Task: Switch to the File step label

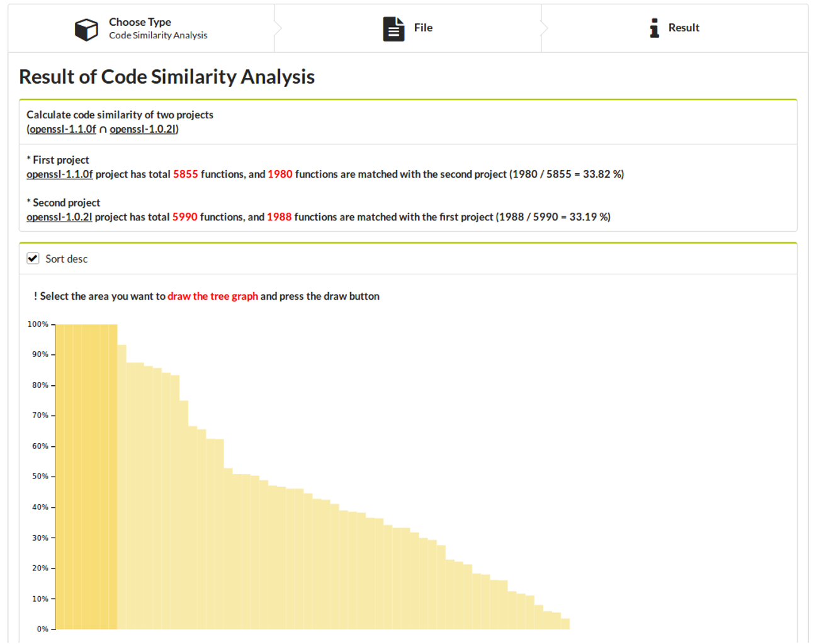Action: pyautogui.click(x=423, y=28)
